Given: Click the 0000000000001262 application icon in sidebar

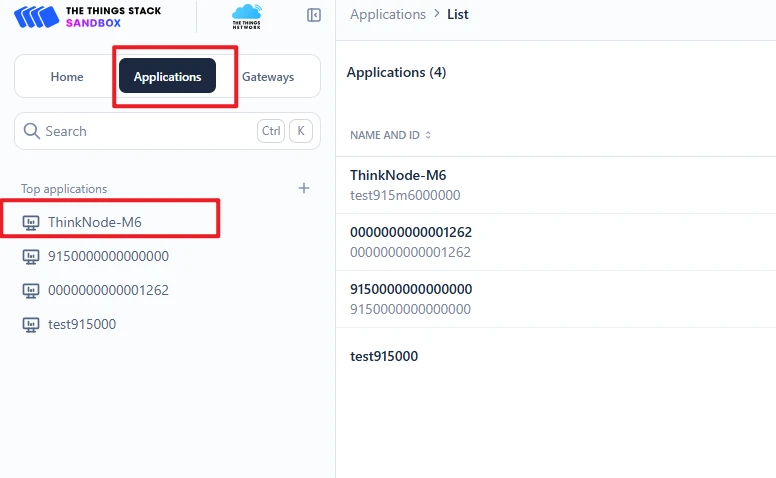Looking at the screenshot, I should 31,290.
